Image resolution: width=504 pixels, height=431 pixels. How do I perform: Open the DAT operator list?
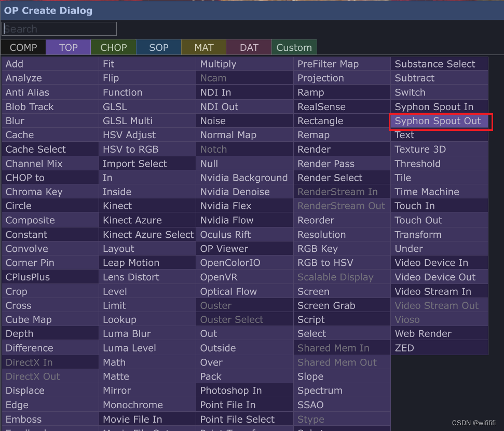248,47
